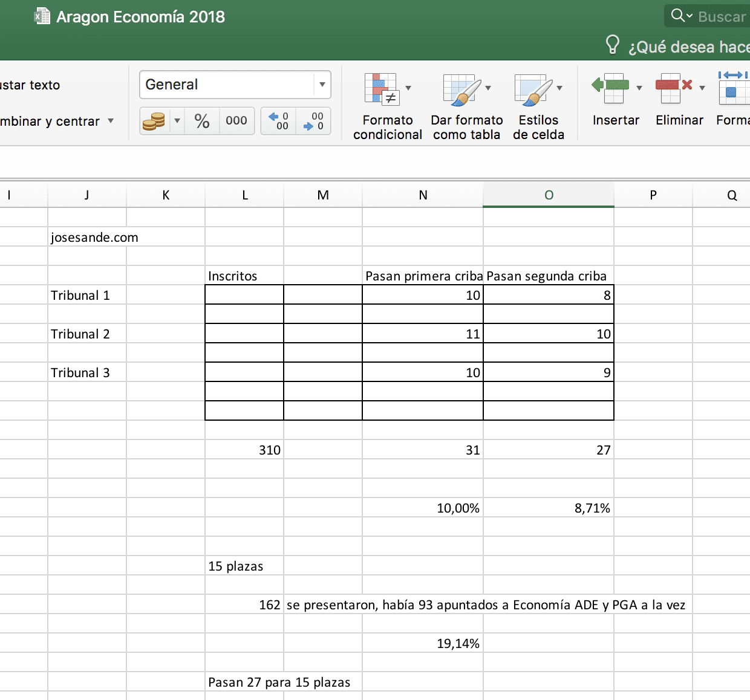Increase decimal places button
This screenshot has width=750, height=700.
point(279,121)
